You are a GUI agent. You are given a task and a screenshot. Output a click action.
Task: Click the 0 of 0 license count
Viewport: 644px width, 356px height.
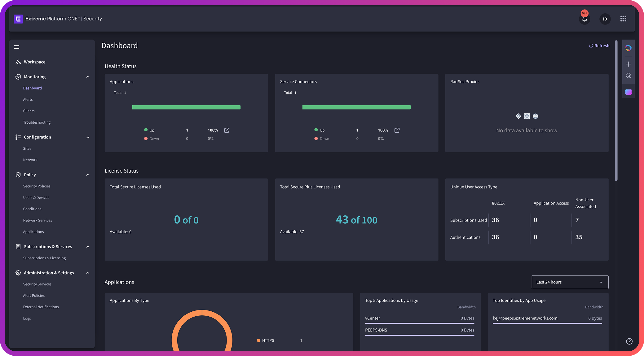click(186, 220)
